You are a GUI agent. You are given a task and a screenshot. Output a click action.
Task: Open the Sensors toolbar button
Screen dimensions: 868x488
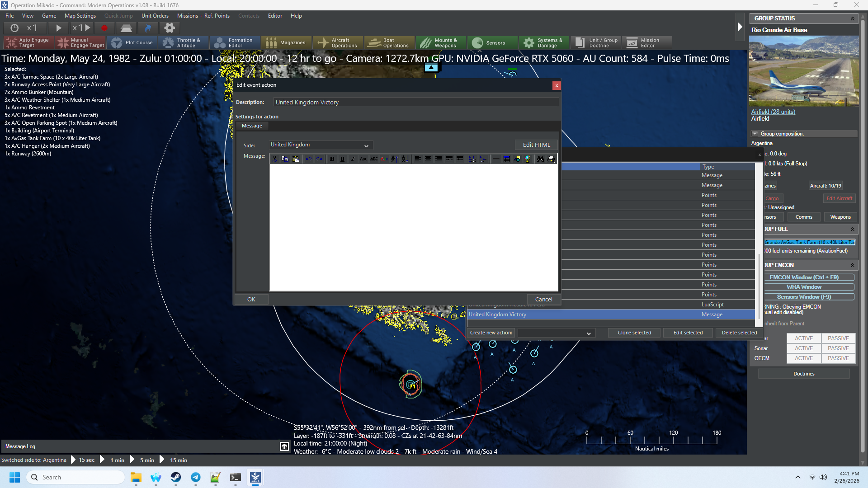pyautogui.click(x=492, y=43)
